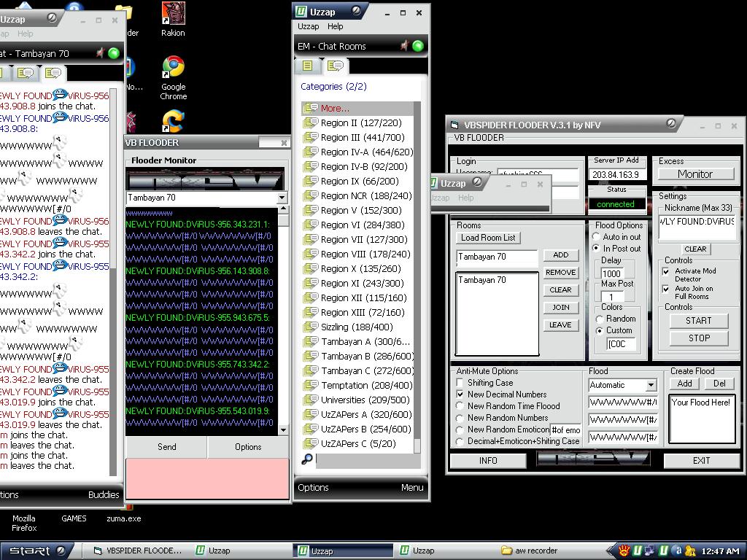This screenshot has height=560, width=747.
Task: Click Flooder Monitor scrollbar down arrow
Action: [x=283, y=430]
